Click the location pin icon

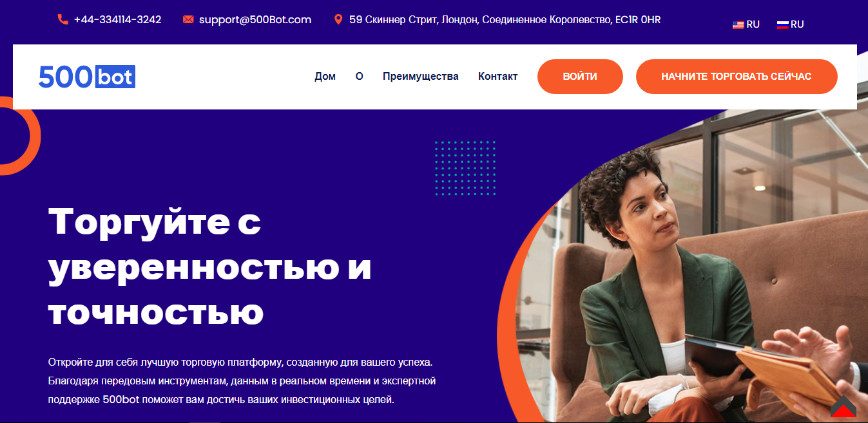click(338, 19)
